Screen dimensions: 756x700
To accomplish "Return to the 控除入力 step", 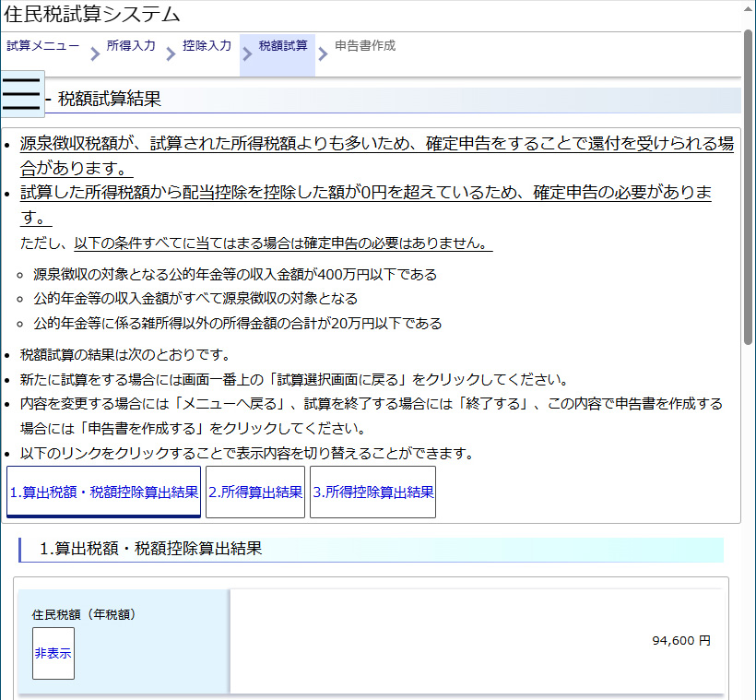I will coord(207,45).
